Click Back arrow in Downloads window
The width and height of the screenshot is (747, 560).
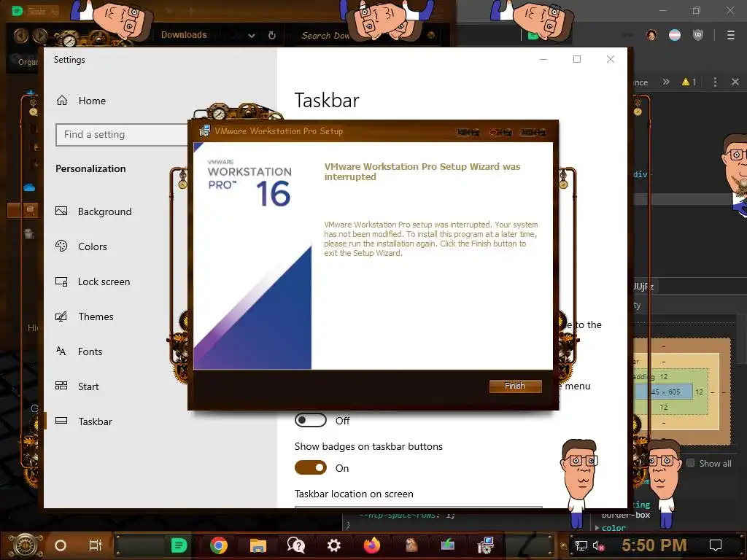pos(21,35)
